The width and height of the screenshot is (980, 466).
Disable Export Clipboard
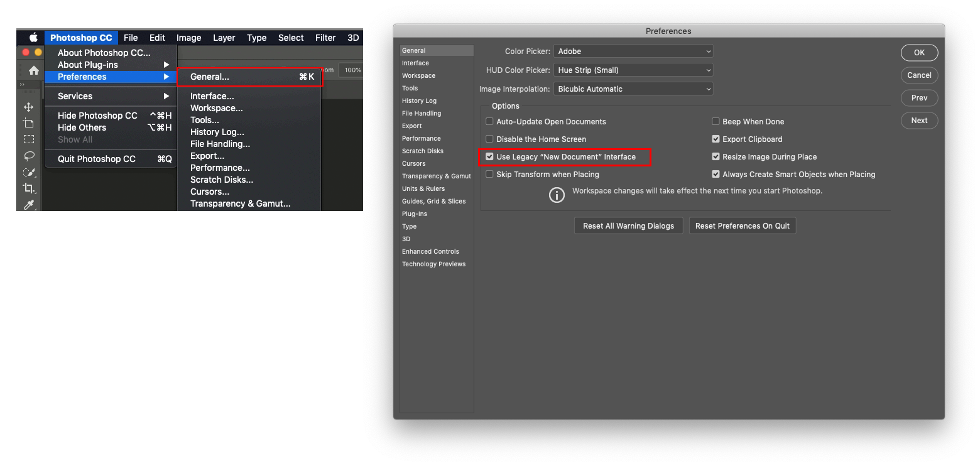(x=716, y=139)
